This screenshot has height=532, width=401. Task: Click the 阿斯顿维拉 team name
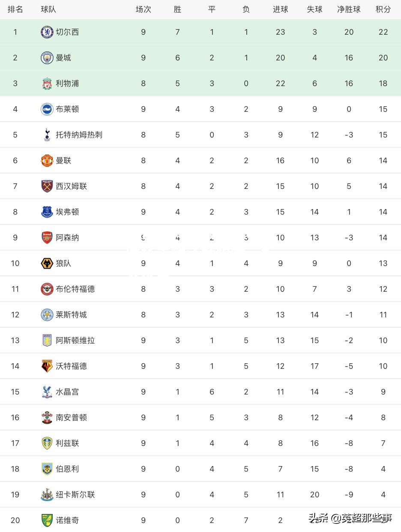tap(75, 341)
